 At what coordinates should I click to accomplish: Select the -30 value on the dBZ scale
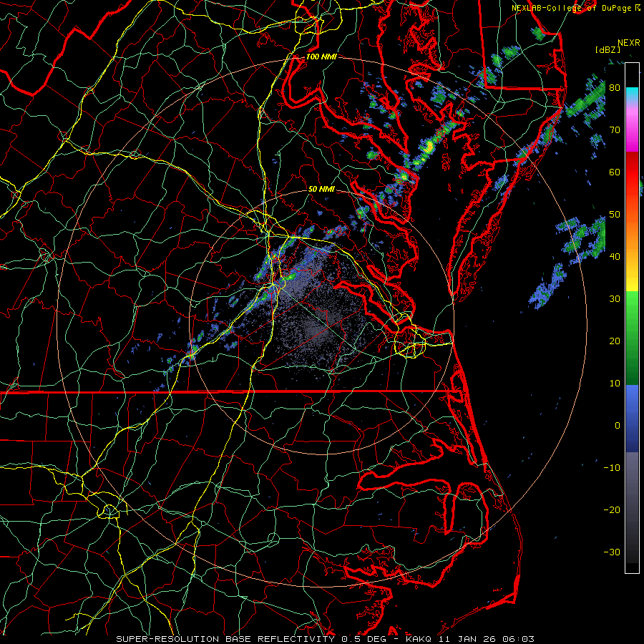[612, 552]
